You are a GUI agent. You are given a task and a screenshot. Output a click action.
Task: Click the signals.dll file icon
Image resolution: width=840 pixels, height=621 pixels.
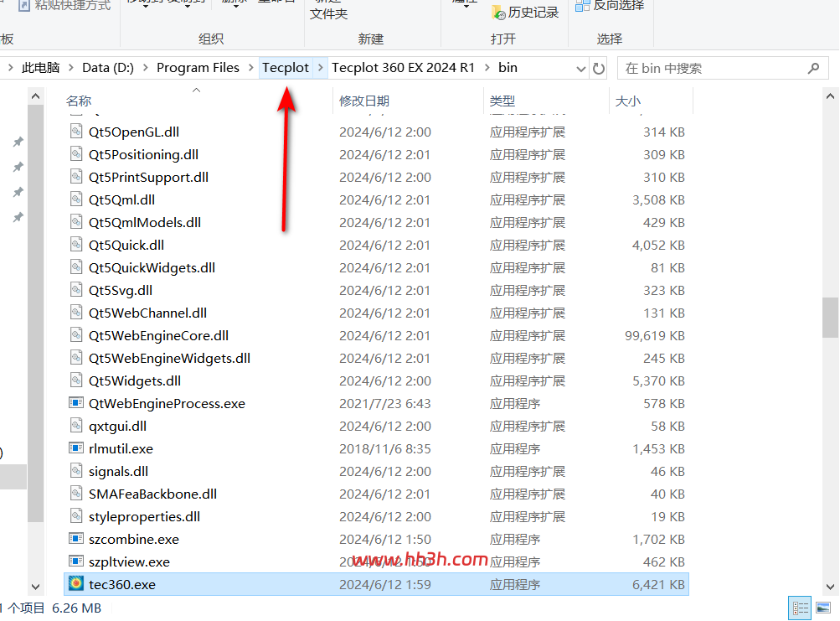(76, 471)
